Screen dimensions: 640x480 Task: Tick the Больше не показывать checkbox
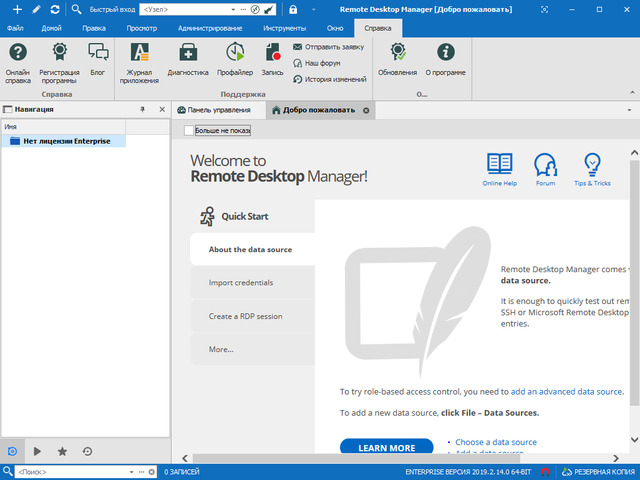coord(190,130)
